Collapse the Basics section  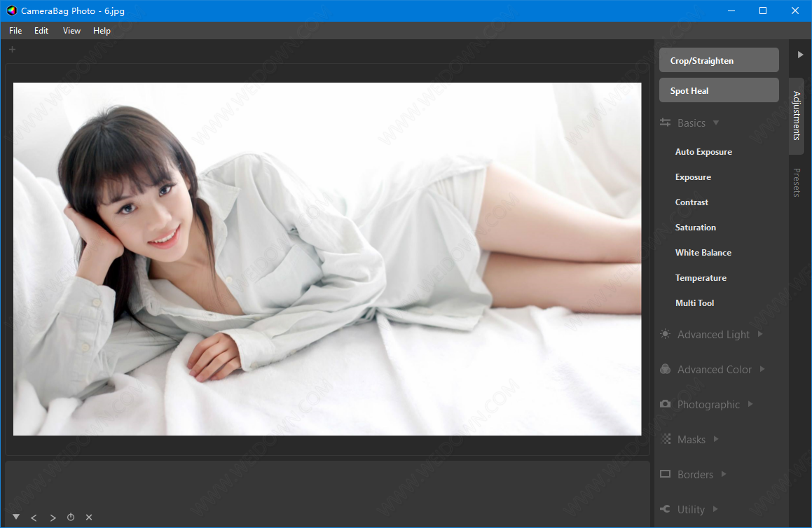point(715,123)
